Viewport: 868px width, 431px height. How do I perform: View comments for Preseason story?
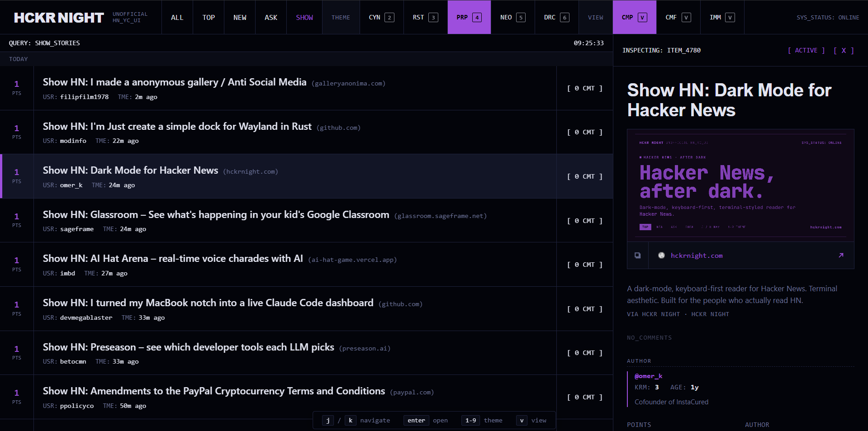(585, 353)
